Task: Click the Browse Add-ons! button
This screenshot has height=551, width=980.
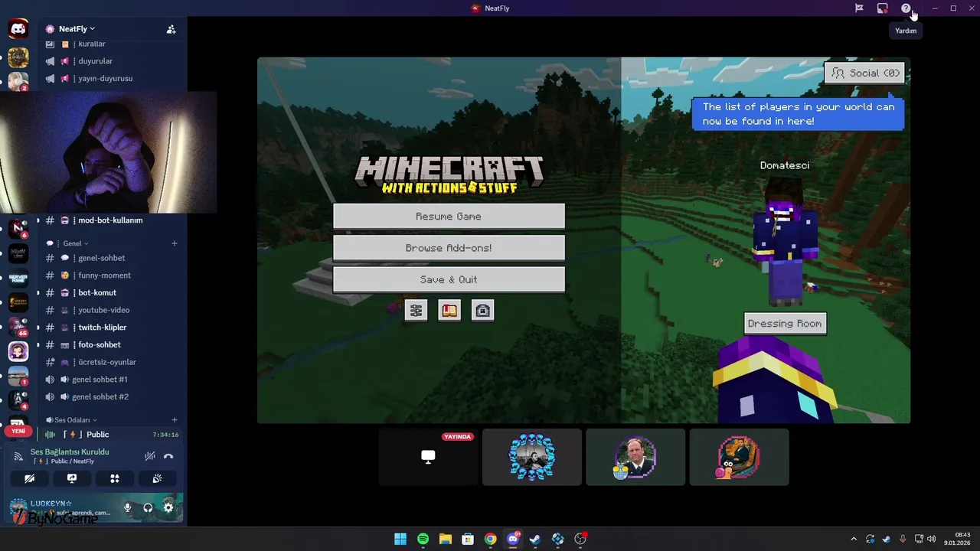Action: tap(449, 248)
